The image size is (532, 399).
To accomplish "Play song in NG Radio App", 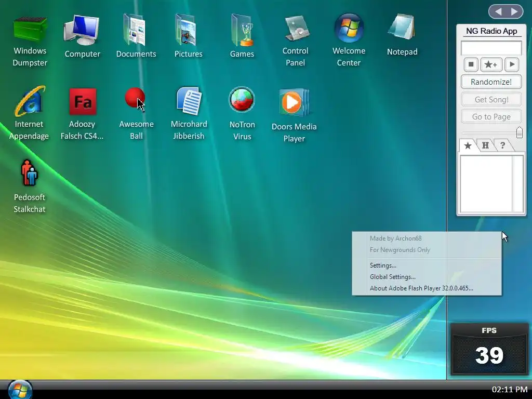I will [512, 64].
